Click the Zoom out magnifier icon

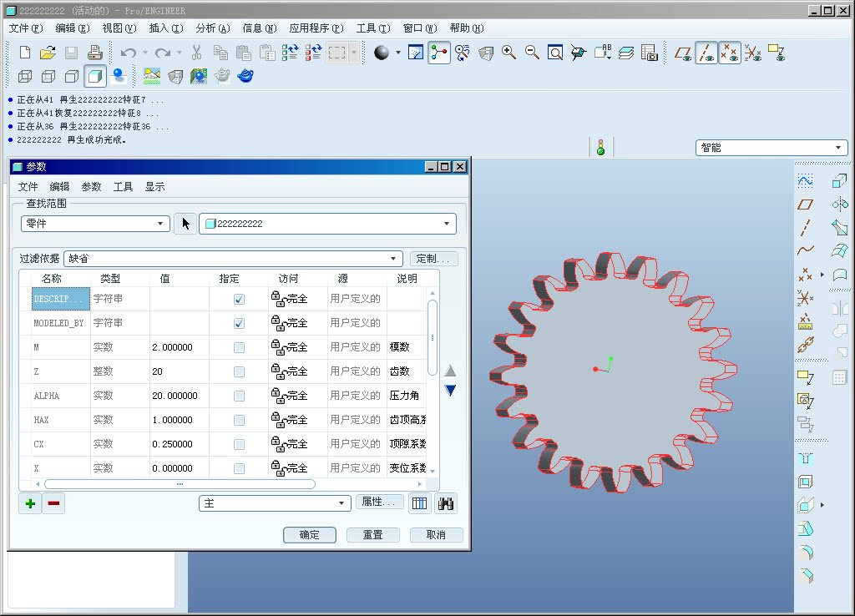[532, 53]
